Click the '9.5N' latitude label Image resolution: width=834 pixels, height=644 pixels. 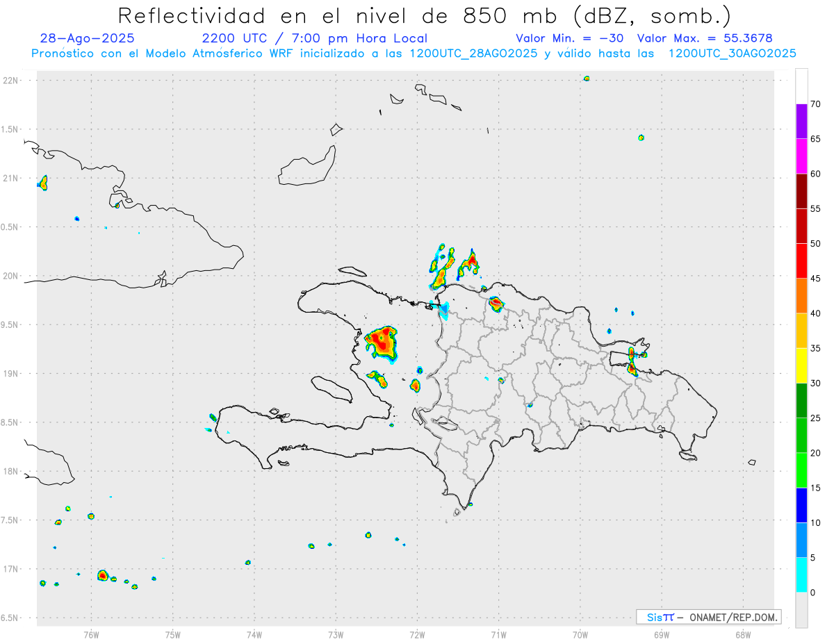click(10, 325)
